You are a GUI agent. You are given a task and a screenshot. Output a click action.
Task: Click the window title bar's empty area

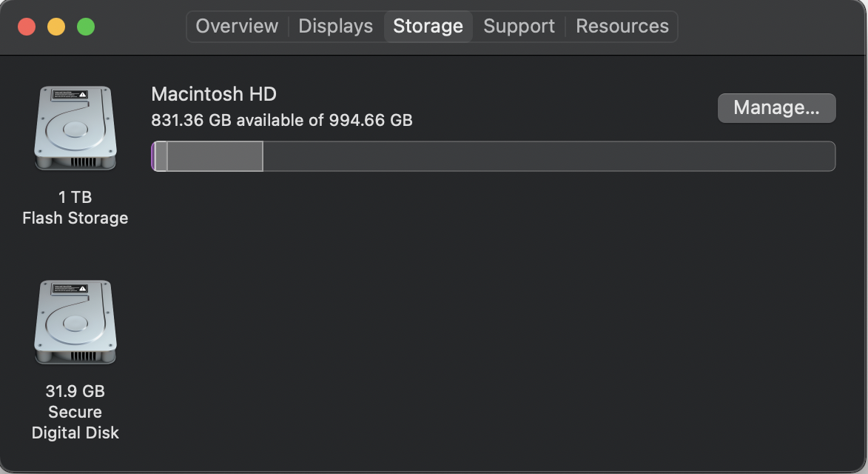click(x=770, y=27)
